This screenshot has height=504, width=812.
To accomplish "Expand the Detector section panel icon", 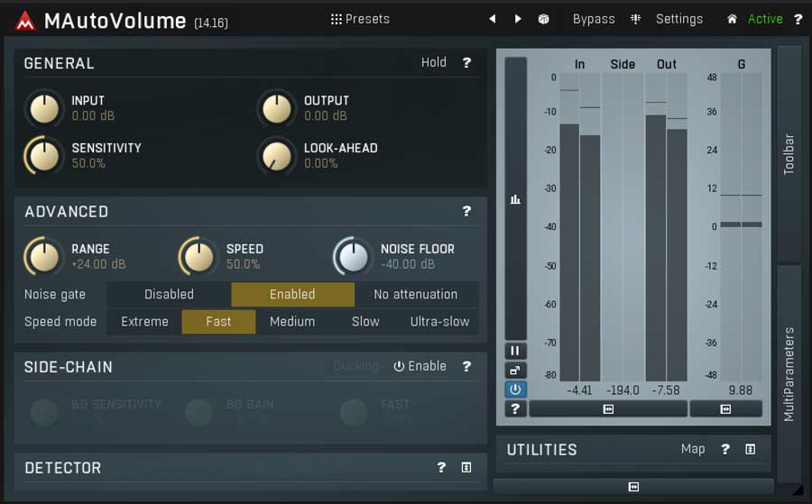I will point(466,468).
